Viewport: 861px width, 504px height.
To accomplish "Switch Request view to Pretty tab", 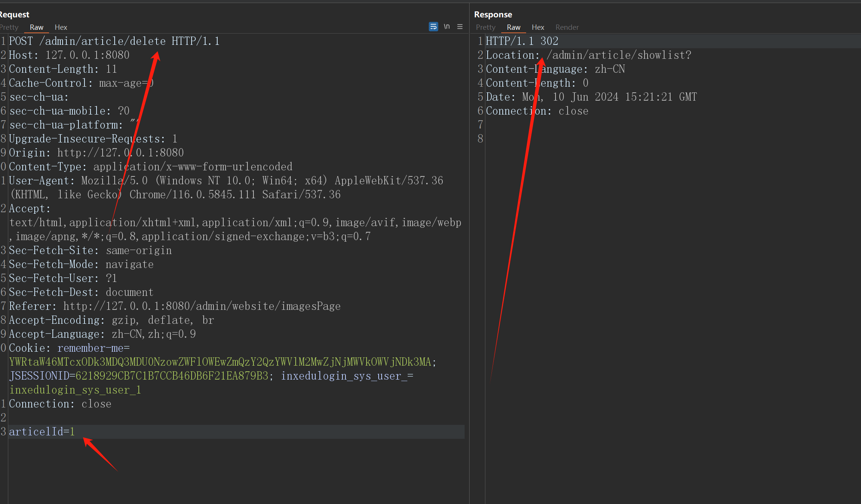I will 9,27.
